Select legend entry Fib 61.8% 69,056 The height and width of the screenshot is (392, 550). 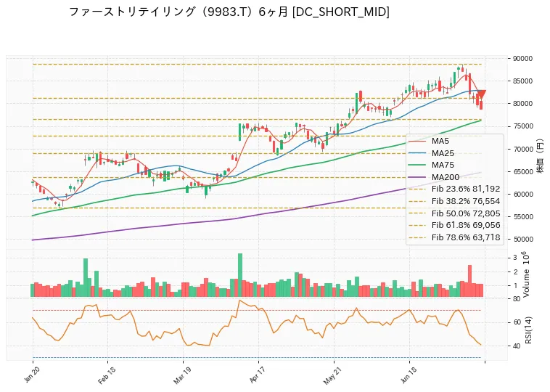[455, 225]
